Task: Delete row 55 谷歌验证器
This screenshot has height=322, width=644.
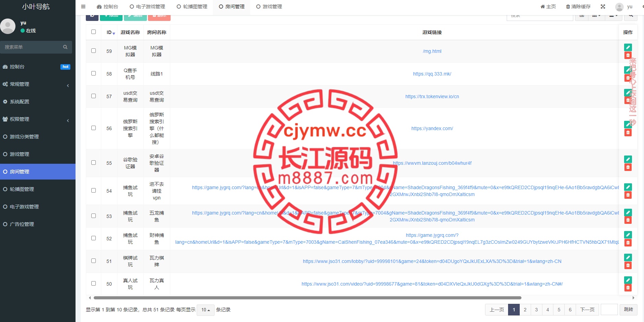Action: click(x=628, y=167)
